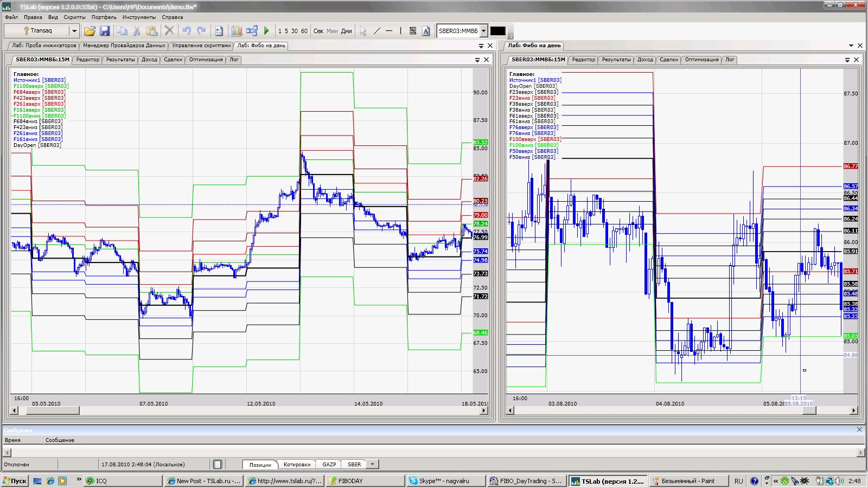Open the Котировки bottom tab
Viewport: 868px width, 488px height.
click(x=297, y=464)
